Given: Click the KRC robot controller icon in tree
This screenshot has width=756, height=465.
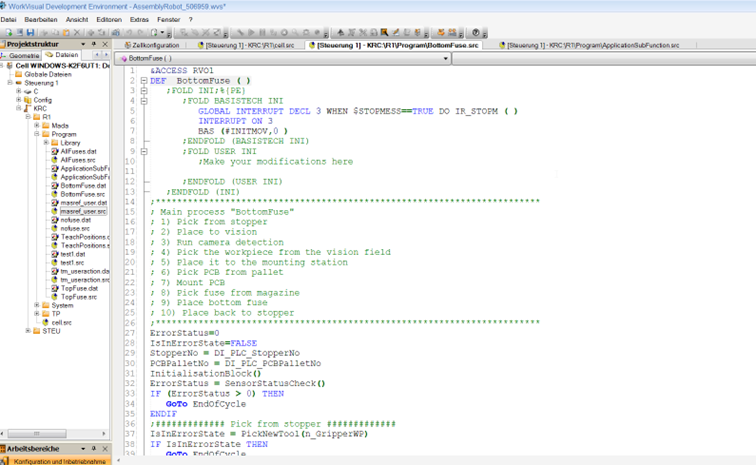Looking at the screenshot, I should pos(28,108).
